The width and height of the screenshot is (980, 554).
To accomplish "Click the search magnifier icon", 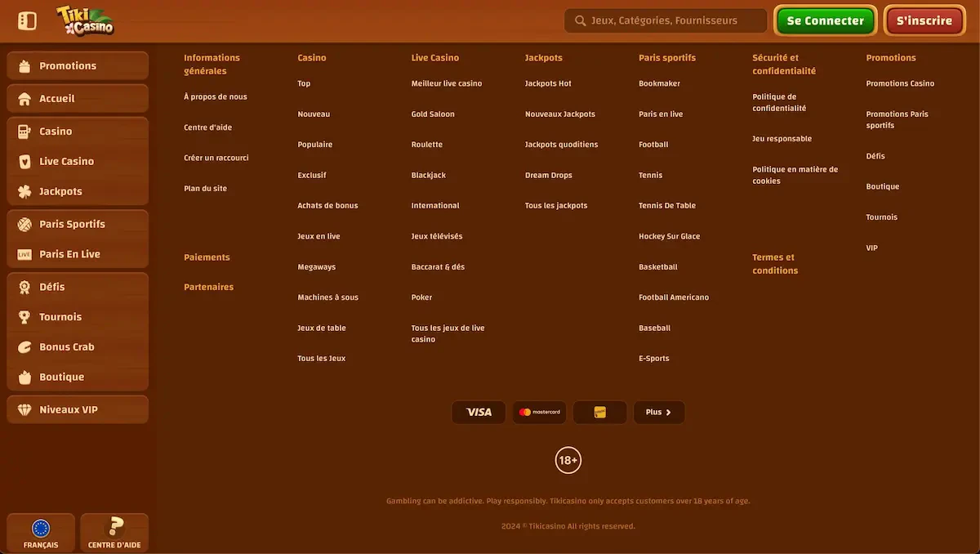I will pyautogui.click(x=581, y=20).
